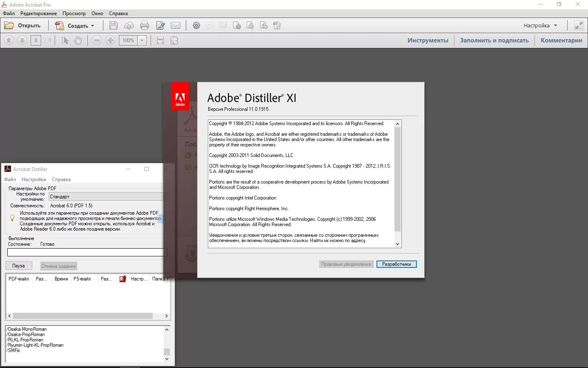Click the Разработчики button
The image size is (588, 368).
tap(396, 264)
